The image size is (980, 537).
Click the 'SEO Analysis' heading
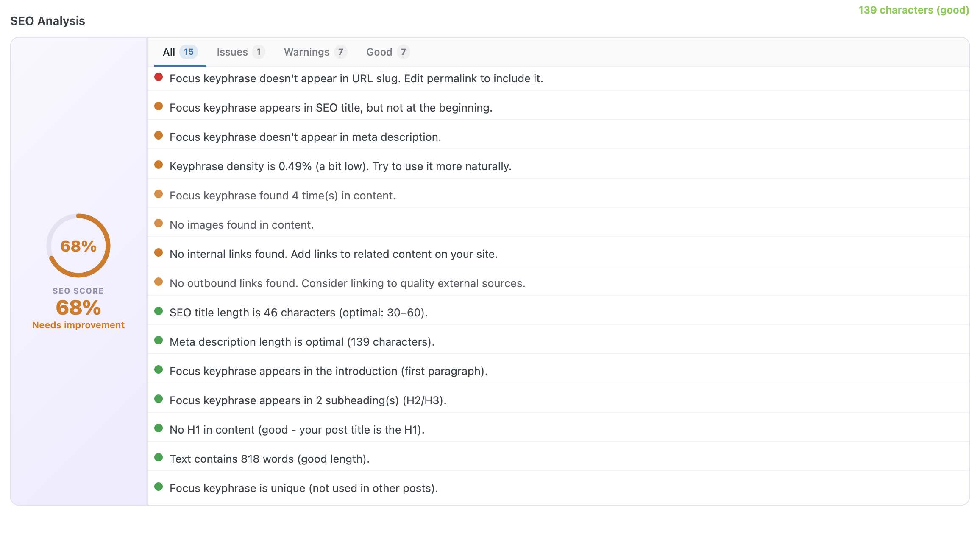point(47,20)
